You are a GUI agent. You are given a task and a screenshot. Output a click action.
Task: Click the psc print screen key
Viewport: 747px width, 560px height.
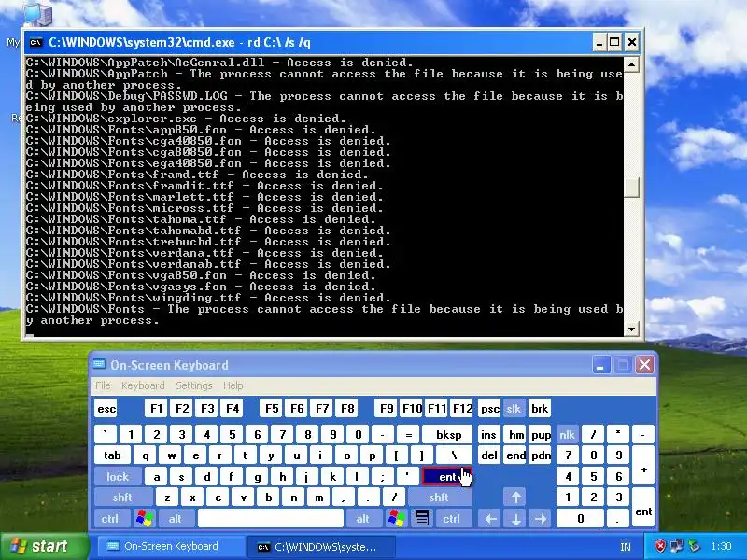489,409
